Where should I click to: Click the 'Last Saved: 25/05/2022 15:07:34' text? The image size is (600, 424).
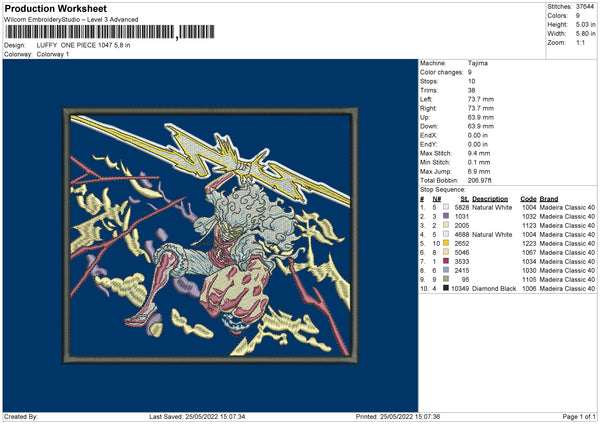coord(197,417)
